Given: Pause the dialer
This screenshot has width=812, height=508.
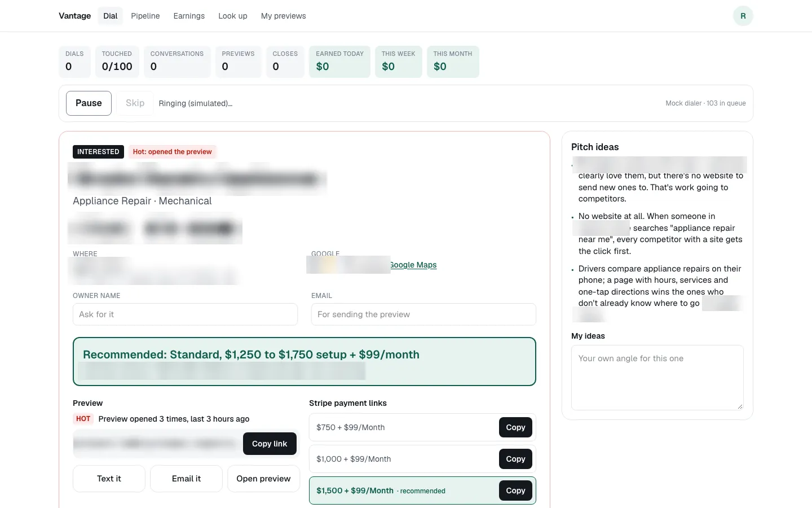Looking at the screenshot, I should click(x=89, y=103).
